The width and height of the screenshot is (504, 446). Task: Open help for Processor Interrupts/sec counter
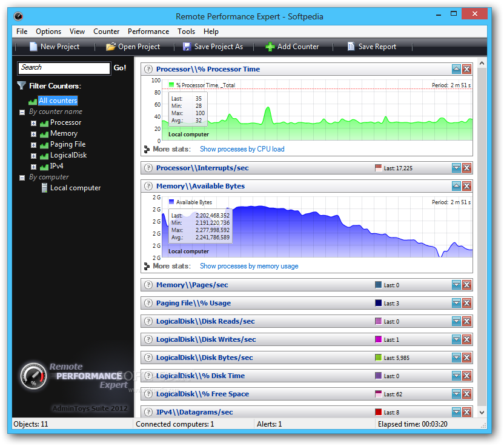coord(148,168)
